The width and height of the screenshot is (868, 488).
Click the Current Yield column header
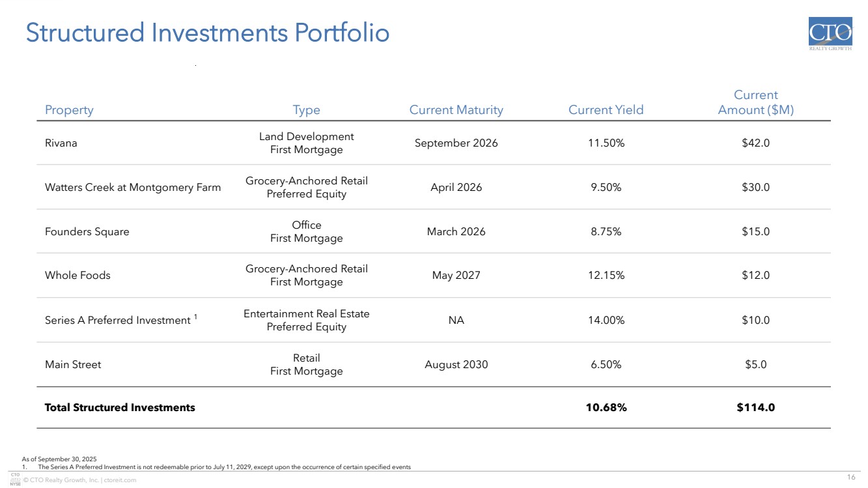(606, 110)
